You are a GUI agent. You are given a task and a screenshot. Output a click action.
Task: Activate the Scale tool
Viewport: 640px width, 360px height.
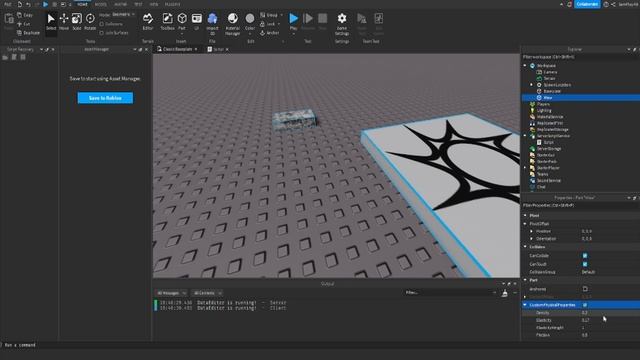click(x=77, y=22)
